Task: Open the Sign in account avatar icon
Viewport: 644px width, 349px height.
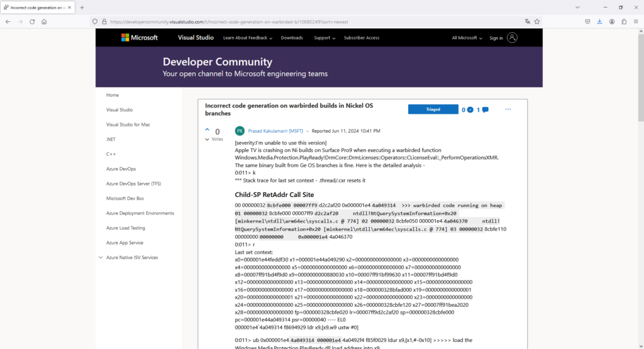Action: (512, 38)
